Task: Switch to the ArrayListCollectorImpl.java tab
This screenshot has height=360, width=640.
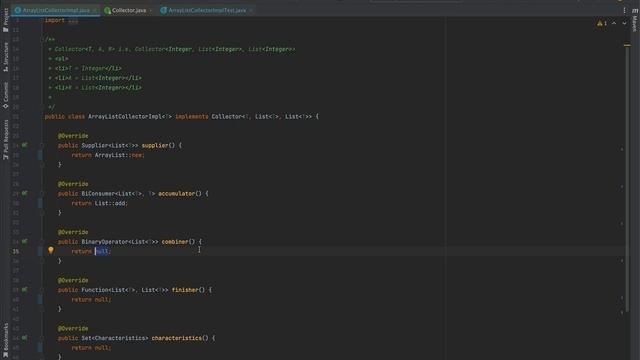Action: click(x=56, y=10)
